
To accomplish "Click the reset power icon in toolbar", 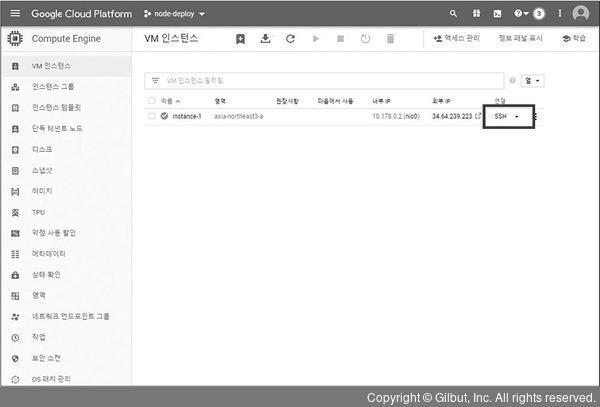I will [x=365, y=38].
